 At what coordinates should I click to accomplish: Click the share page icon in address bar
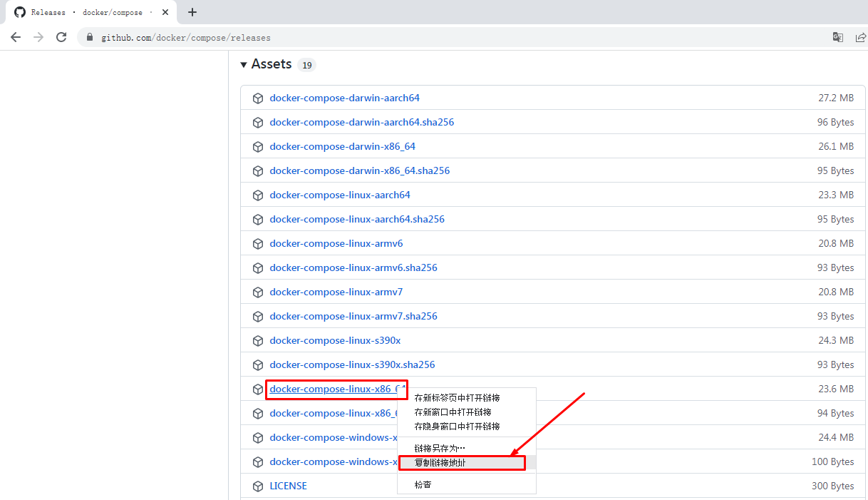coord(860,37)
